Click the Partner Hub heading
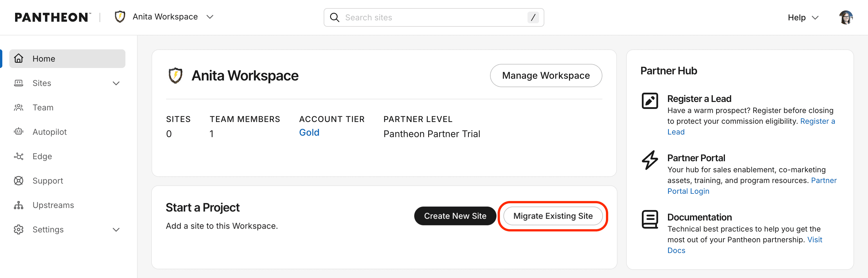This screenshot has width=868, height=278. pyautogui.click(x=669, y=71)
